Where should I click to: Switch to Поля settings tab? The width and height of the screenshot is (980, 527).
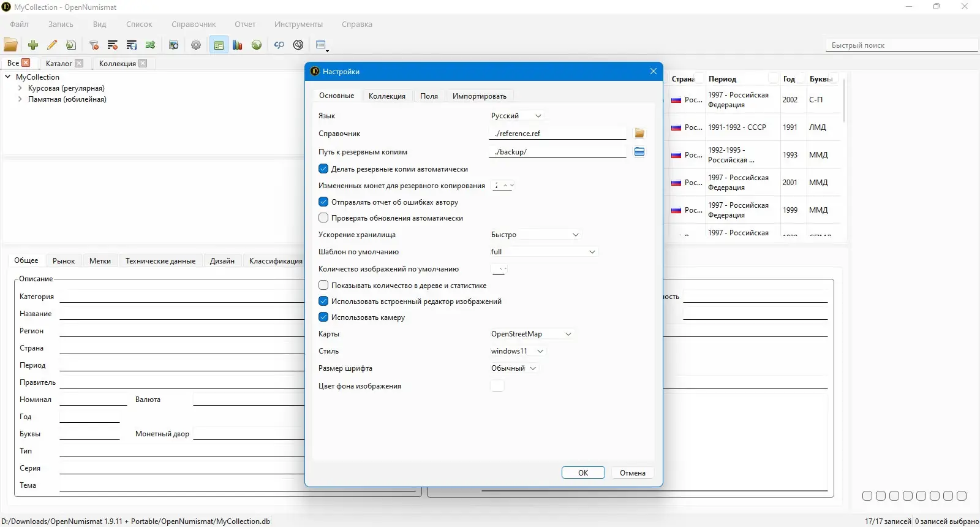(x=429, y=96)
